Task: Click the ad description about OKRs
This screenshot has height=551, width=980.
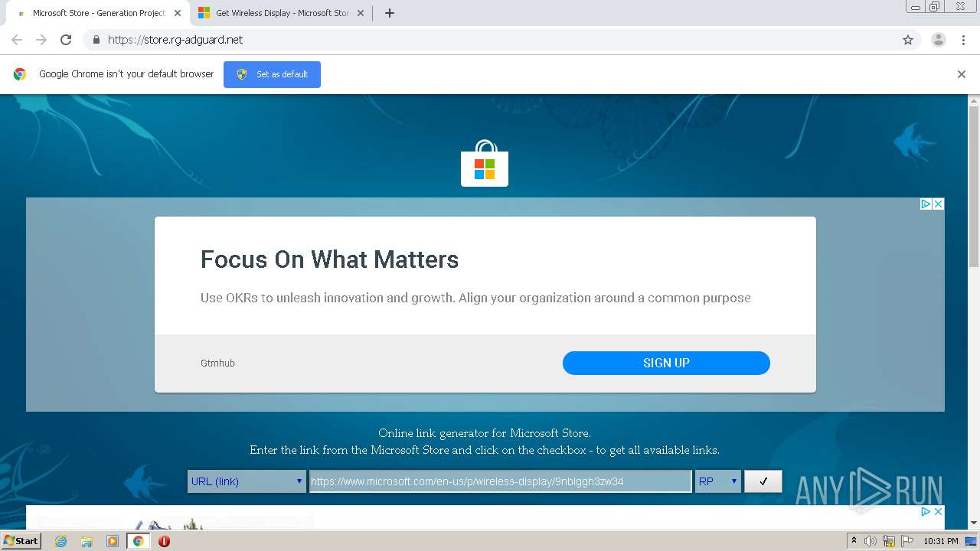Action: [x=475, y=298]
